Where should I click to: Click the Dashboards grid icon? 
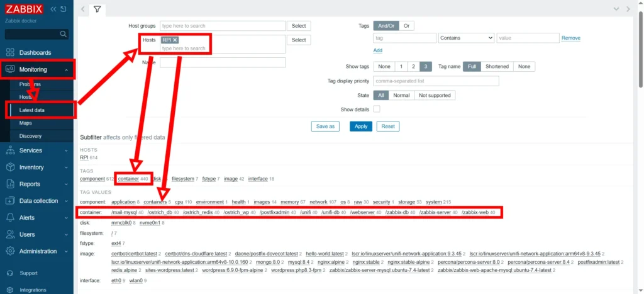[9, 52]
